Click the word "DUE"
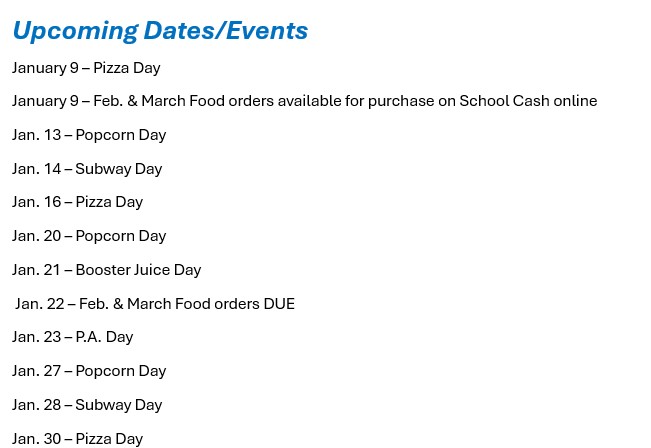The image size is (651, 448). pyautogui.click(x=279, y=304)
